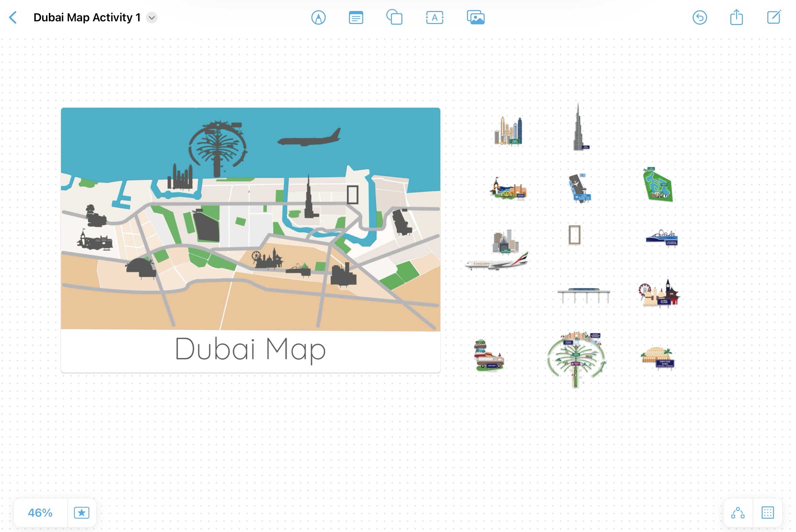The height and width of the screenshot is (532, 796).
Task: Toggle the connector lines button
Action: 738,512
